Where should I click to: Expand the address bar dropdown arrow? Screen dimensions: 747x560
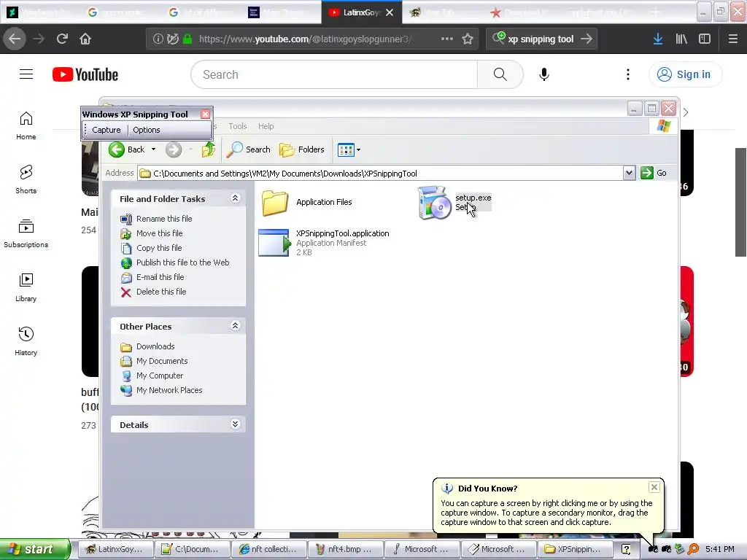pos(629,173)
